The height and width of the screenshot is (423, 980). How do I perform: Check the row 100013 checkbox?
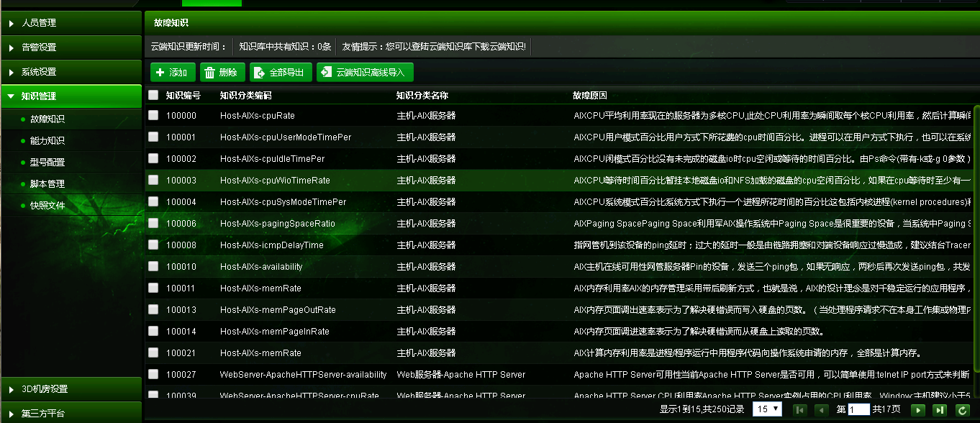click(x=153, y=309)
